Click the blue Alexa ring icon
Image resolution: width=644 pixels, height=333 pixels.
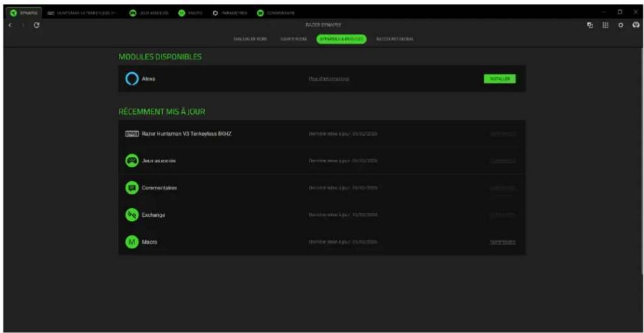[x=131, y=79]
